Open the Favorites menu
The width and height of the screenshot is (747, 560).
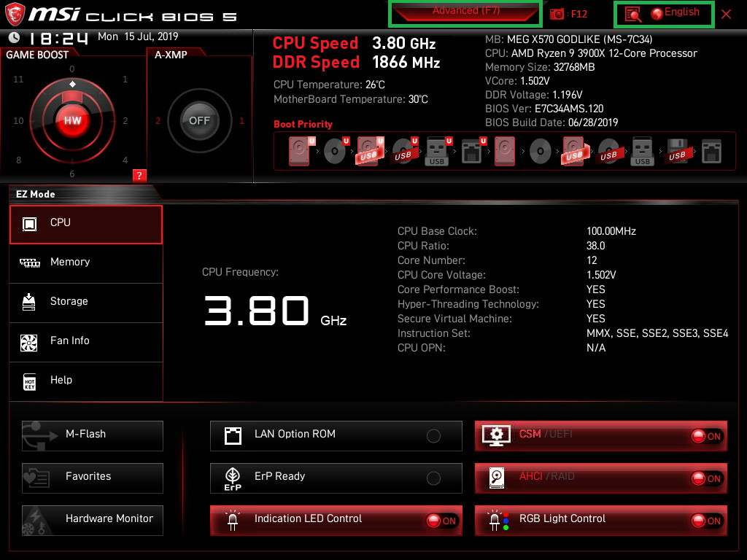point(93,478)
